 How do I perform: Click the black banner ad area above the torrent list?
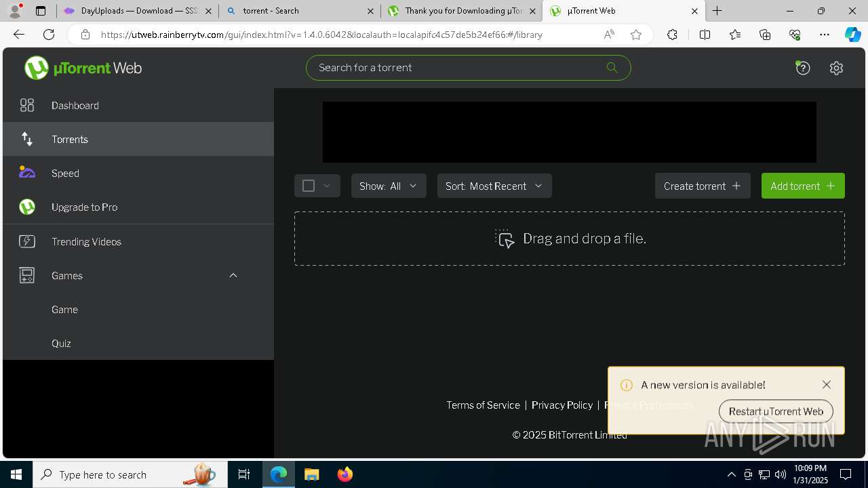(x=570, y=132)
